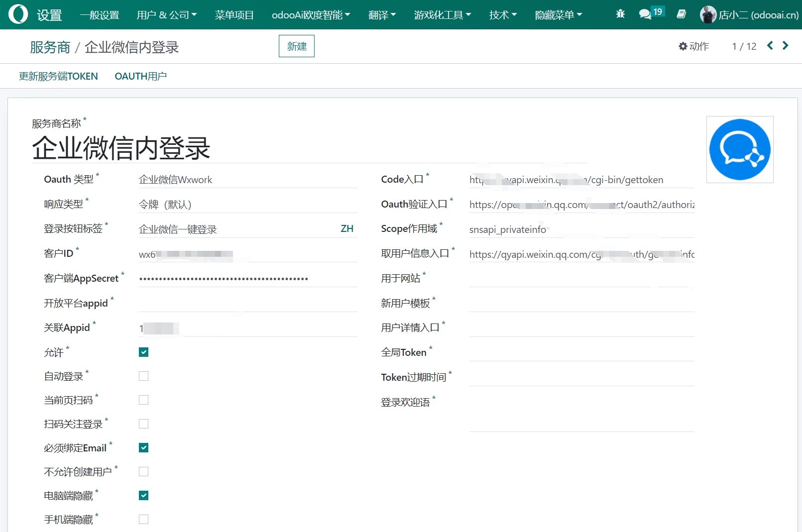Screen dimensions: 802x532
Task: Expand the 翻译 menu
Action: click(x=382, y=15)
